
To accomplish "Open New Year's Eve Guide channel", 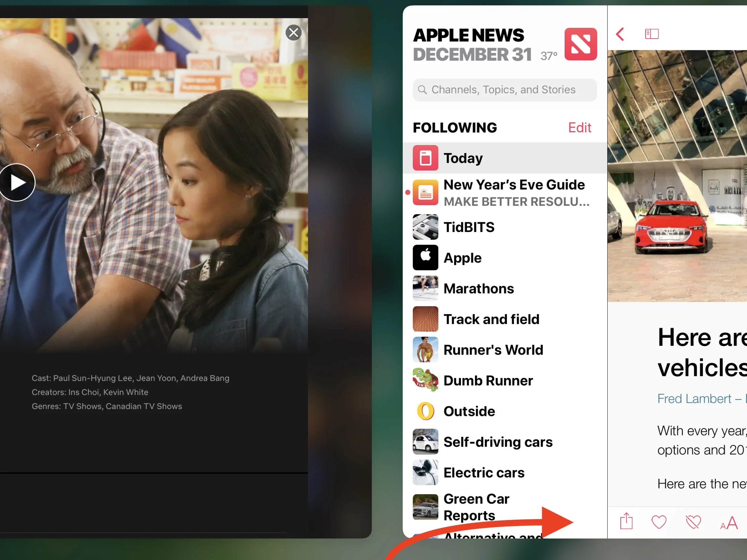I will (504, 193).
